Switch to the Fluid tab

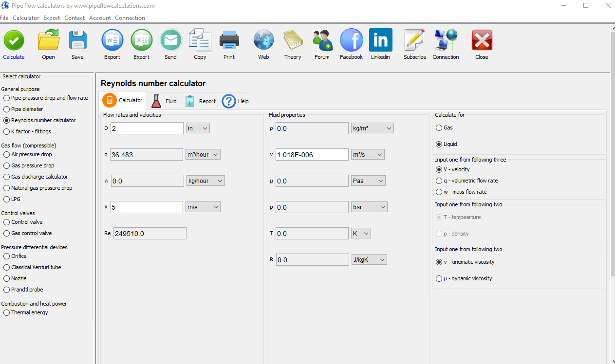tap(164, 101)
